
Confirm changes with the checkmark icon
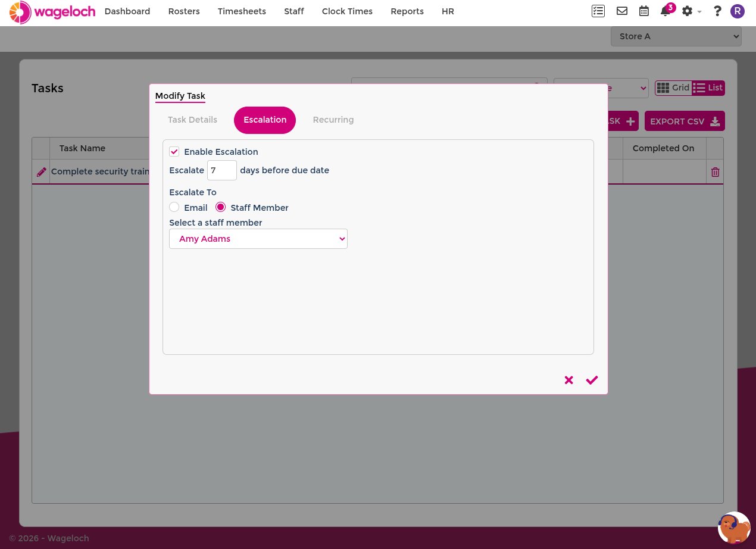click(592, 380)
